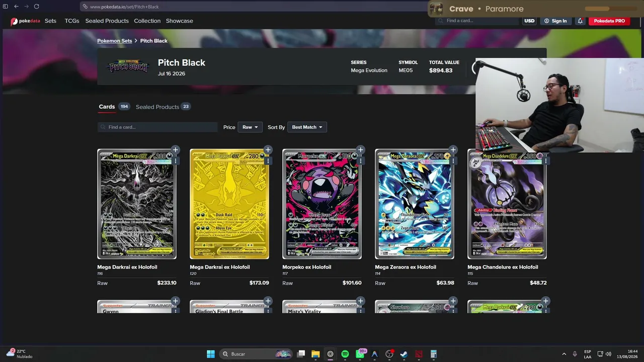This screenshot has height=362, width=644.
Task: View the Morpeko ex card image
Action: click(322, 204)
